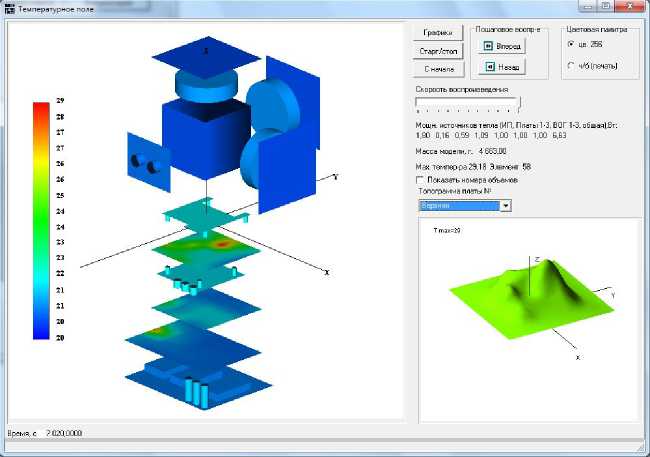Screen dimensions: 650x457
Task: Select the ч/б (печать) radio option
Action: 571,66
